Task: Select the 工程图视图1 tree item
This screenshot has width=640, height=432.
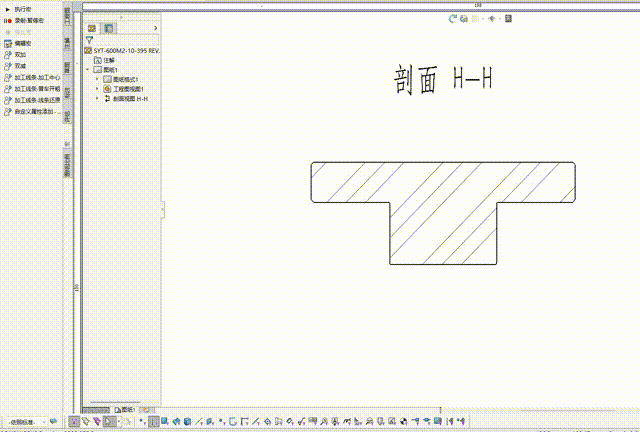Action: click(124, 89)
